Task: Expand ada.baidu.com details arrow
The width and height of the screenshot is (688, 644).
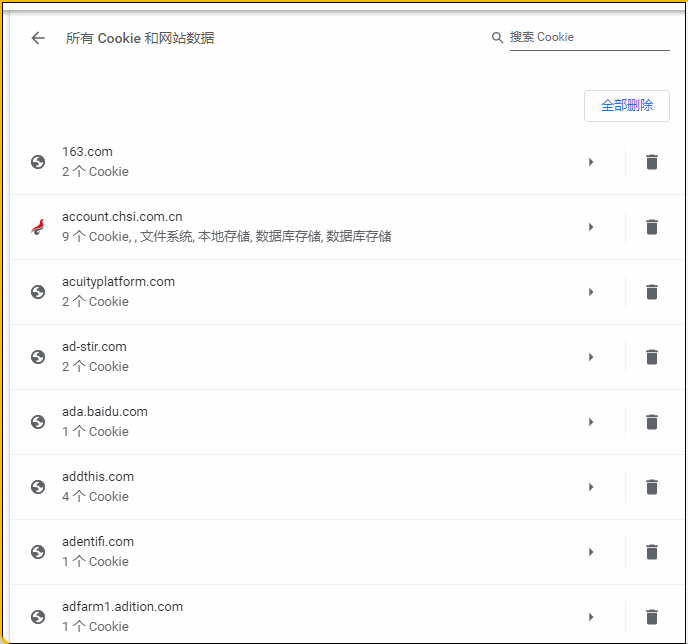Action: click(591, 422)
